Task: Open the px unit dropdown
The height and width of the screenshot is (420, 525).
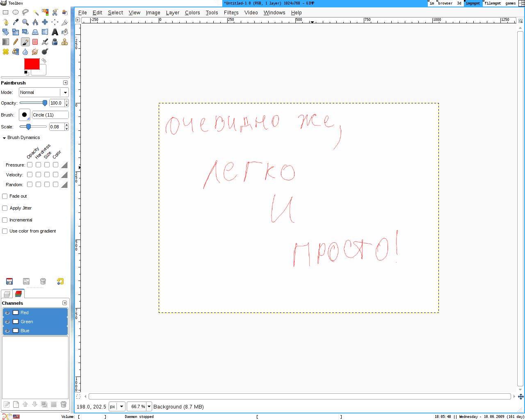Action: click(116, 406)
